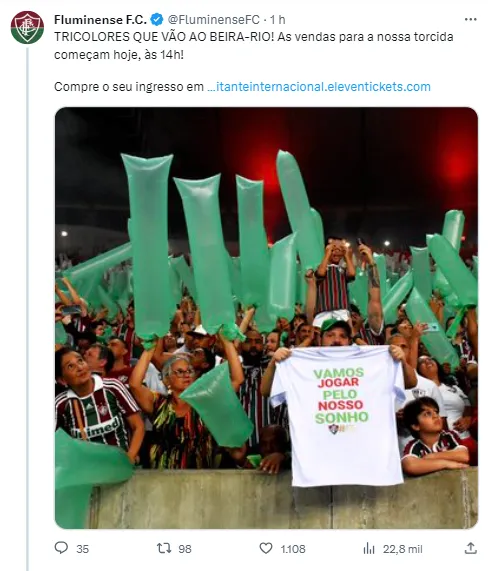Click the Fluminense F.C. display name
This screenshot has height=571, width=488.
point(101,20)
